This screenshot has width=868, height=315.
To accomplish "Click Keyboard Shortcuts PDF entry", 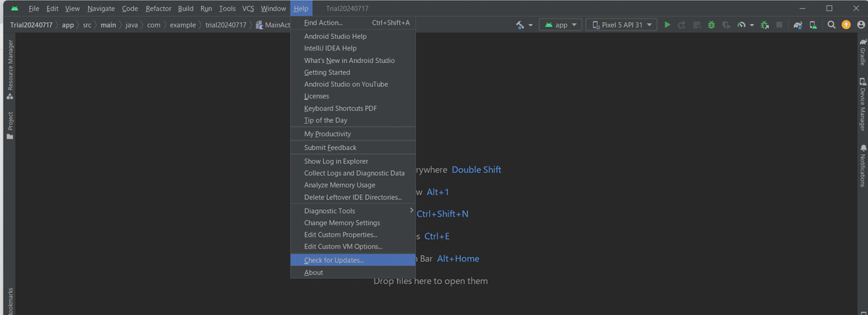I will click(353, 108).
